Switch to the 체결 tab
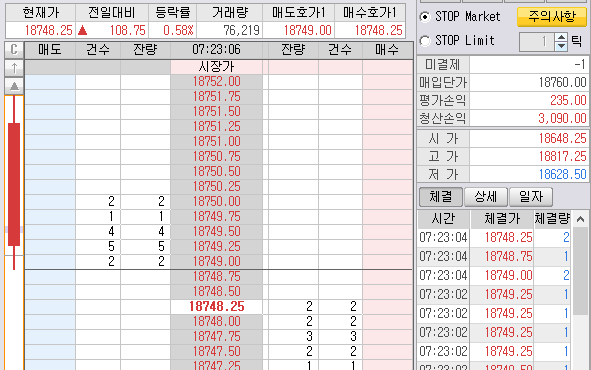 441,197
